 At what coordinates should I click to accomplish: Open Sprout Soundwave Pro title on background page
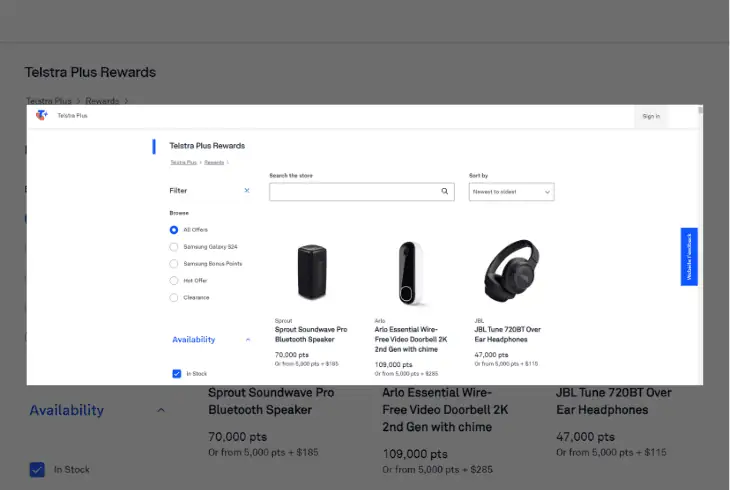pos(271,401)
